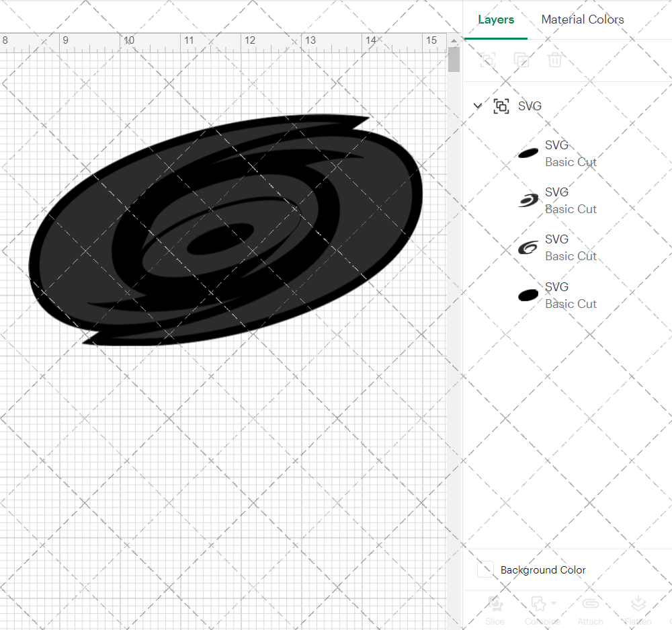Click the Background Color label

click(543, 570)
